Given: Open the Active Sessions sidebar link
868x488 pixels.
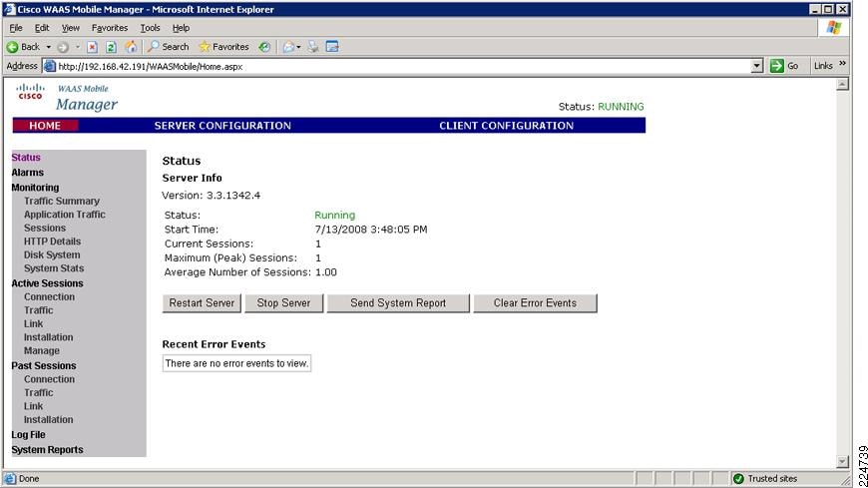Looking at the screenshot, I should pos(47,283).
